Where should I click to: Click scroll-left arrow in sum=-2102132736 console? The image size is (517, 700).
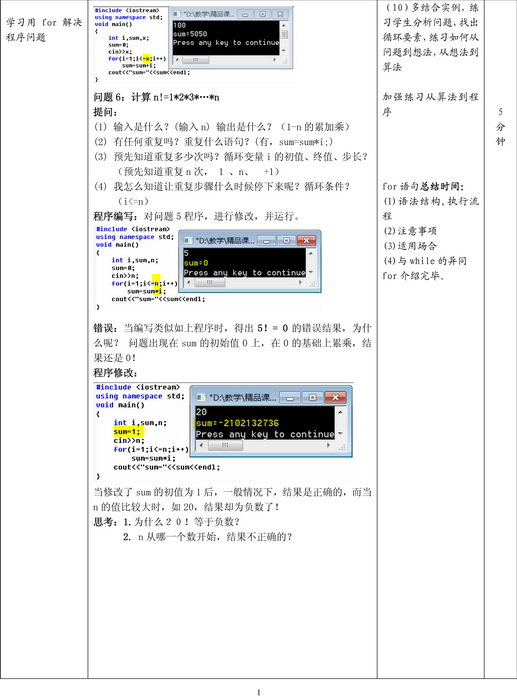[201, 445]
